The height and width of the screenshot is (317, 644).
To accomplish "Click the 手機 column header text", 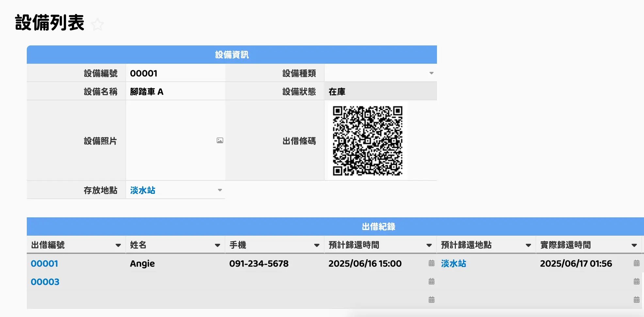I will click(238, 245).
